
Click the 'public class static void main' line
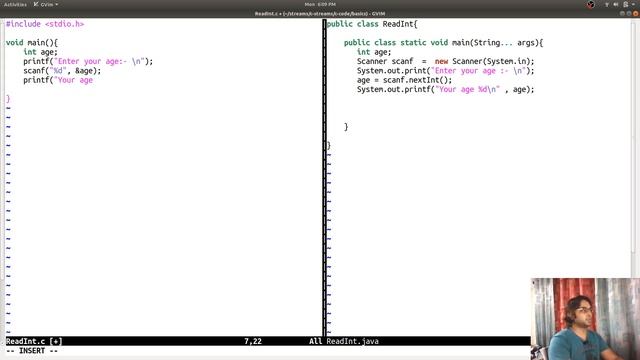pos(443,42)
